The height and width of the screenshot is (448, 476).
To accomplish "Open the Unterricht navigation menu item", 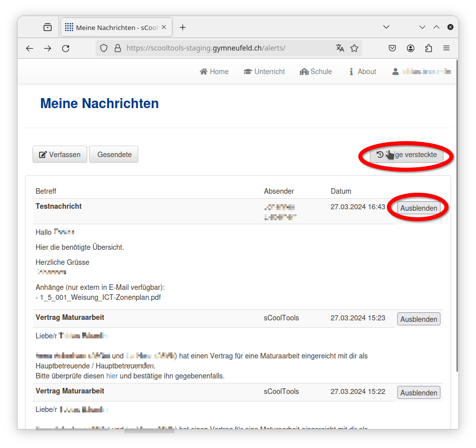I will 264,72.
